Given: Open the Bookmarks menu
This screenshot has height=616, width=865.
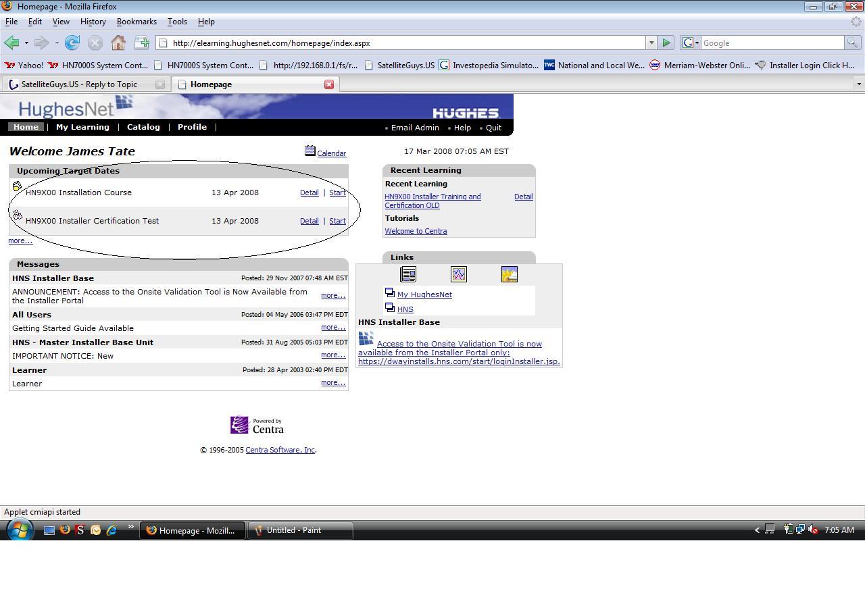Looking at the screenshot, I should [137, 22].
